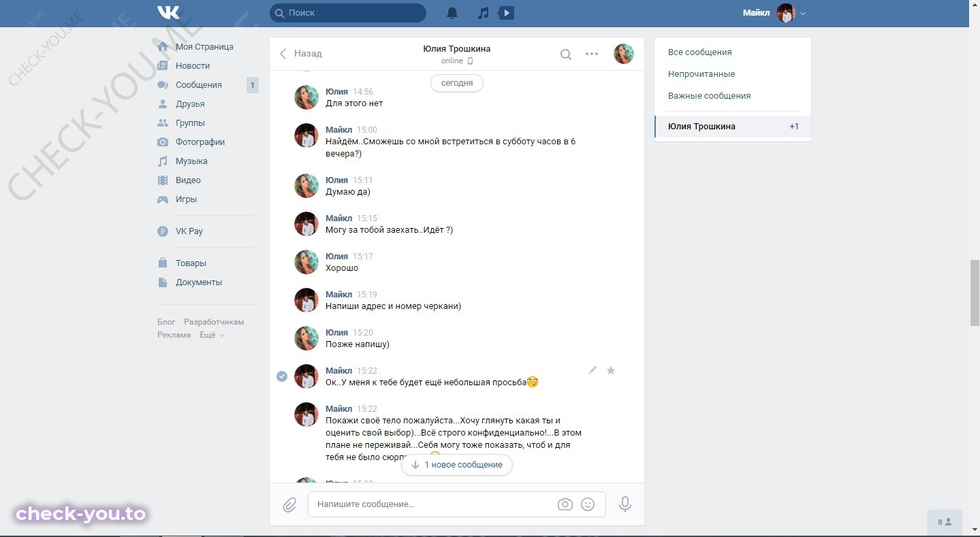Click the Майкл profile avatar in header
980x537 pixels.
click(x=786, y=13)
